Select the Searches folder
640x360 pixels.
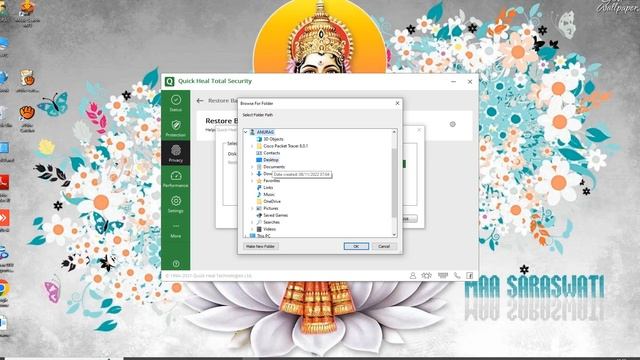pos(268,222)
